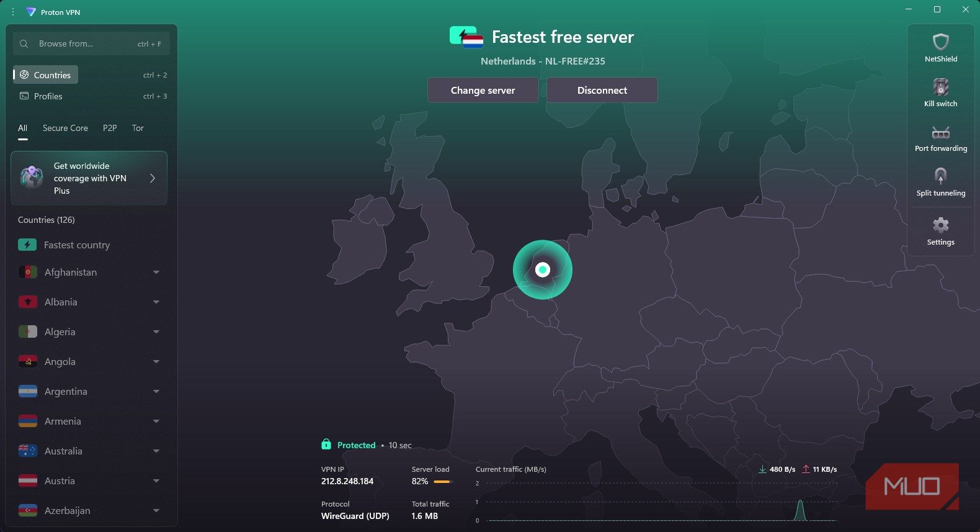This screenshot has width=980, height=532.
Task: Select the All tab
Action: point(23,128)
